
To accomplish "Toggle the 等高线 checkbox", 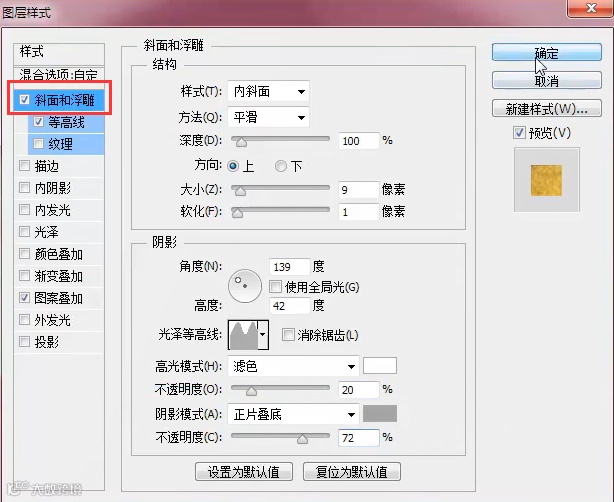I will click(x=38, y=122).
